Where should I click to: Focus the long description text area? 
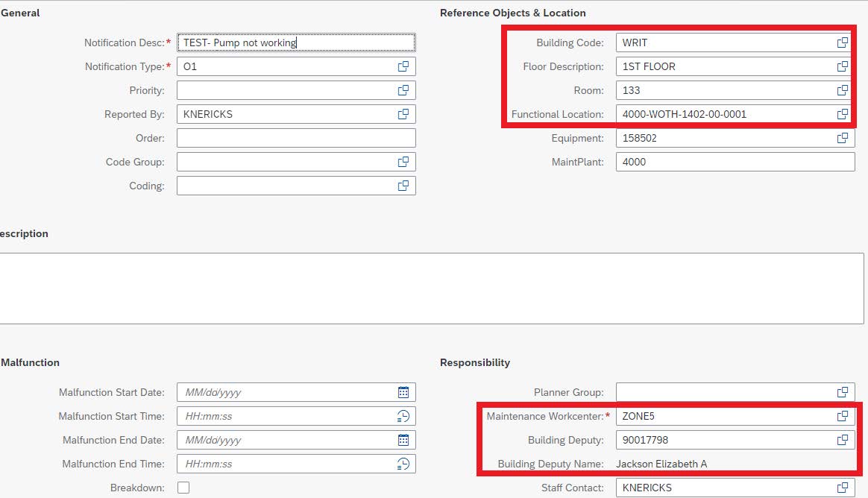coord(432,289)
